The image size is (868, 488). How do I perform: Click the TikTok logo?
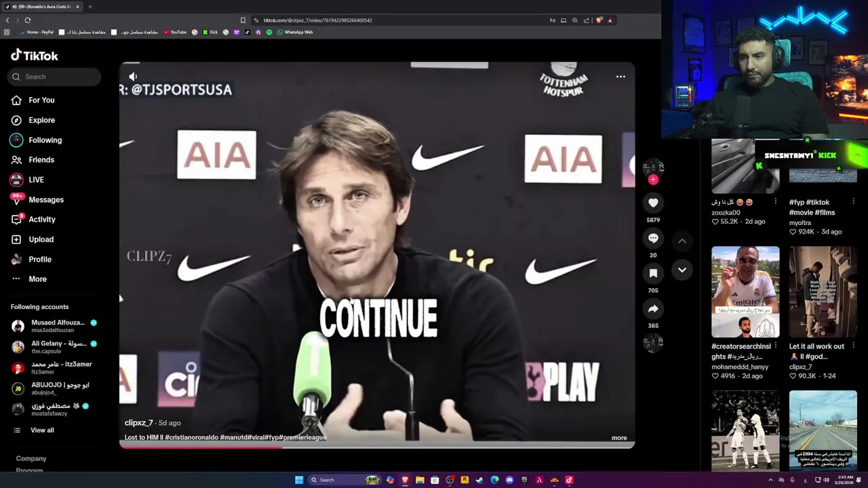[35, 56]
